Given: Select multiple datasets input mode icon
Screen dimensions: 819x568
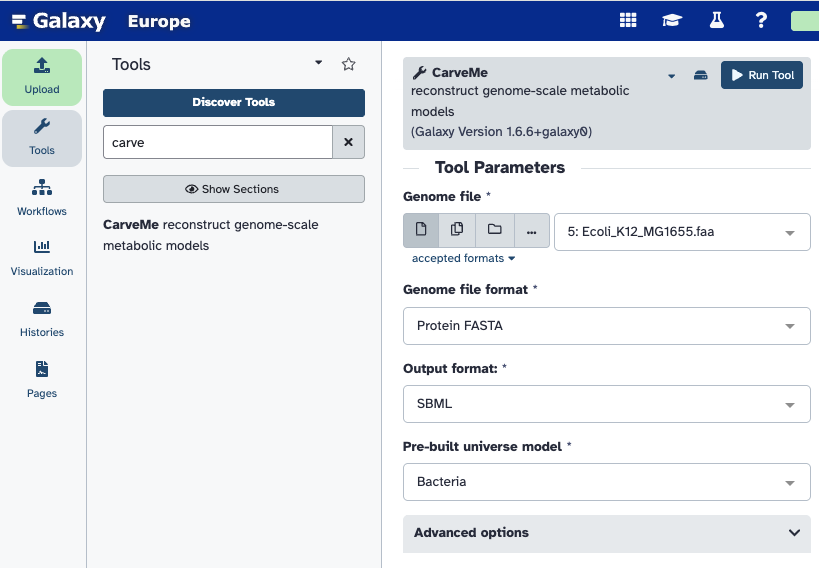Looking at the screenshot, I should click(457, 230).
